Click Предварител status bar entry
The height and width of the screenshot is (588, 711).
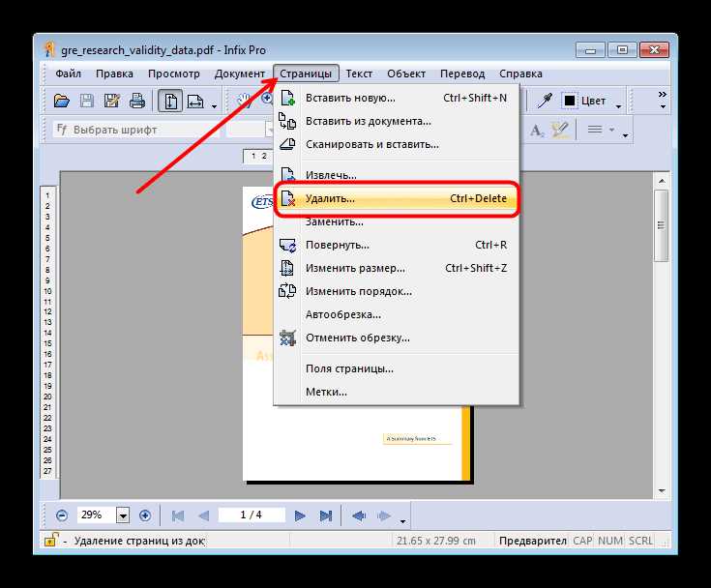coord(532,541)
